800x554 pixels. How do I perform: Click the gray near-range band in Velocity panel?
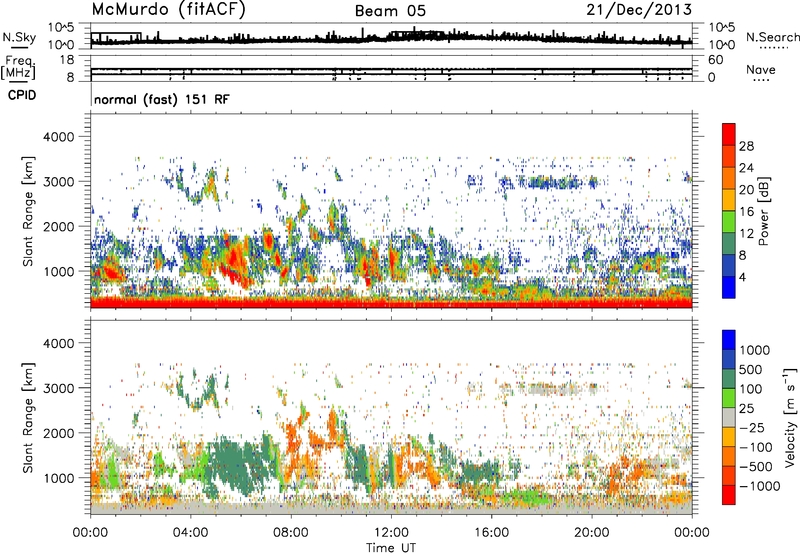[391, 510]
